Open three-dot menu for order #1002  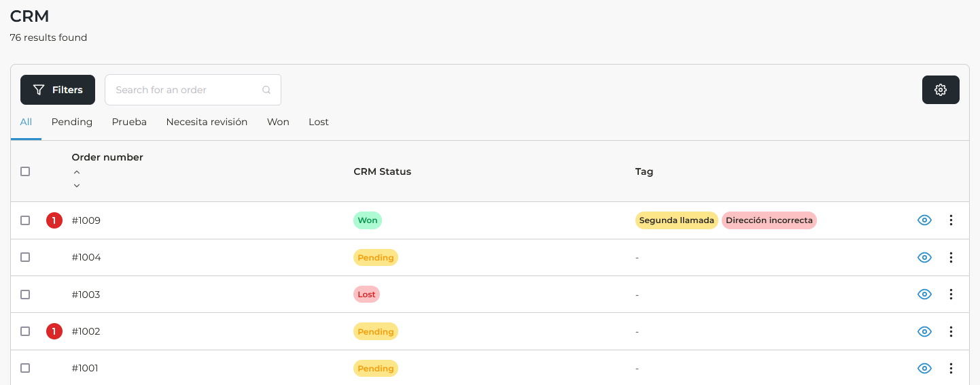[951, 331]
